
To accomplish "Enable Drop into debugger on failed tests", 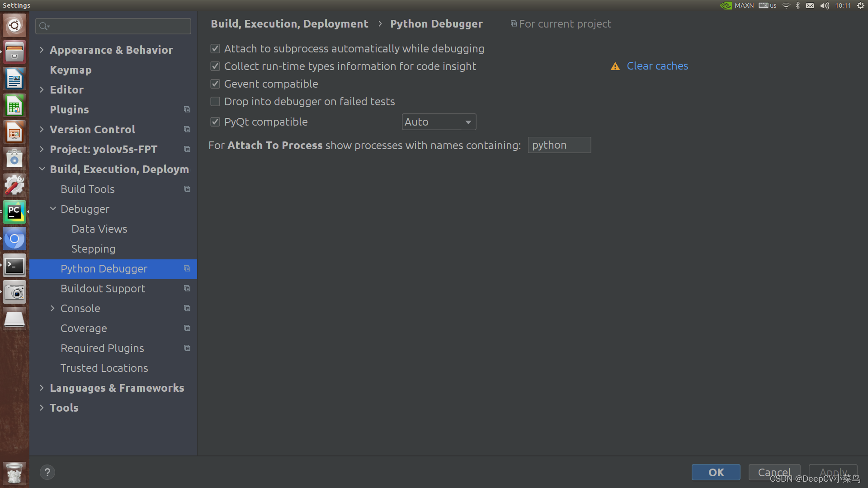I will click(x=215, y=102).
